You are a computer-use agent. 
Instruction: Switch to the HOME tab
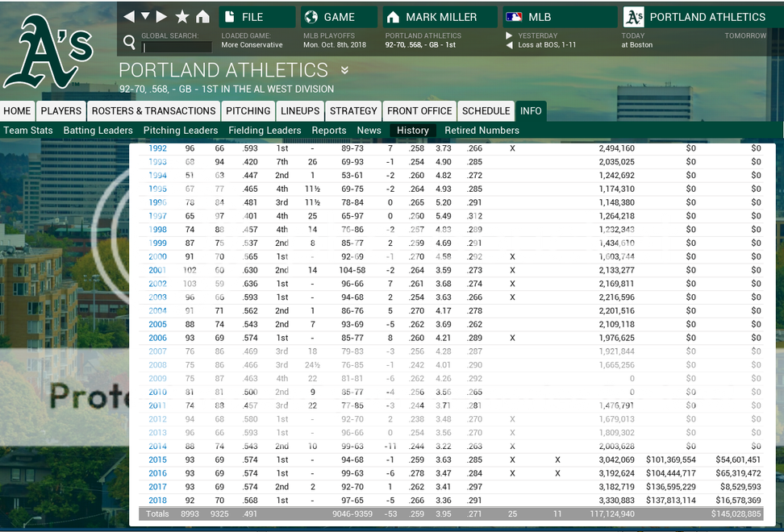pos(18,111)
